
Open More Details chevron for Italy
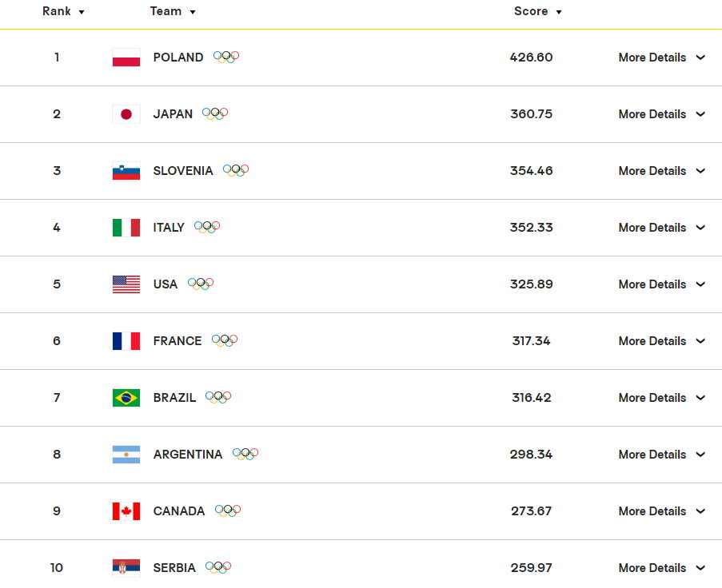pyautogui.click(x=700, y=228)
